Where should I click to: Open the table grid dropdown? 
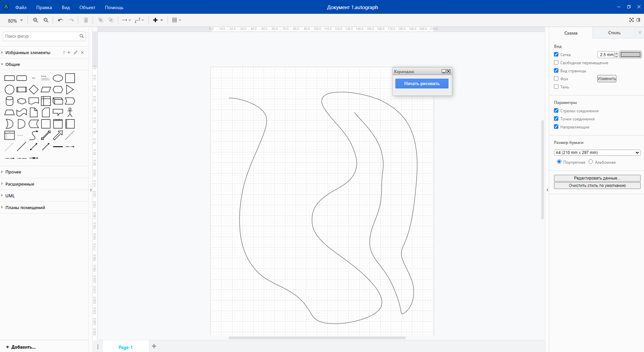pyautogui.click(x=177, y=20)
